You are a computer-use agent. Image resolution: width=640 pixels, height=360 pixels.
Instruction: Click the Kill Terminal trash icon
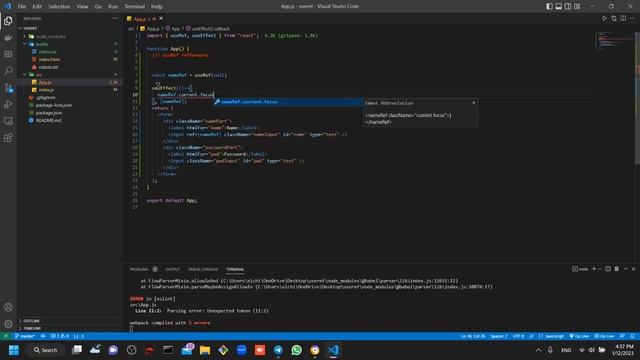pyautogui.click(x=617, y=269)
